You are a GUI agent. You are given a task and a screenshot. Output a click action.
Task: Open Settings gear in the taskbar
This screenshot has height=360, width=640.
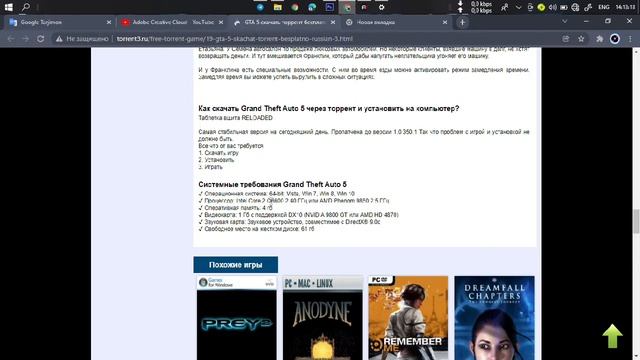point(381,7)
